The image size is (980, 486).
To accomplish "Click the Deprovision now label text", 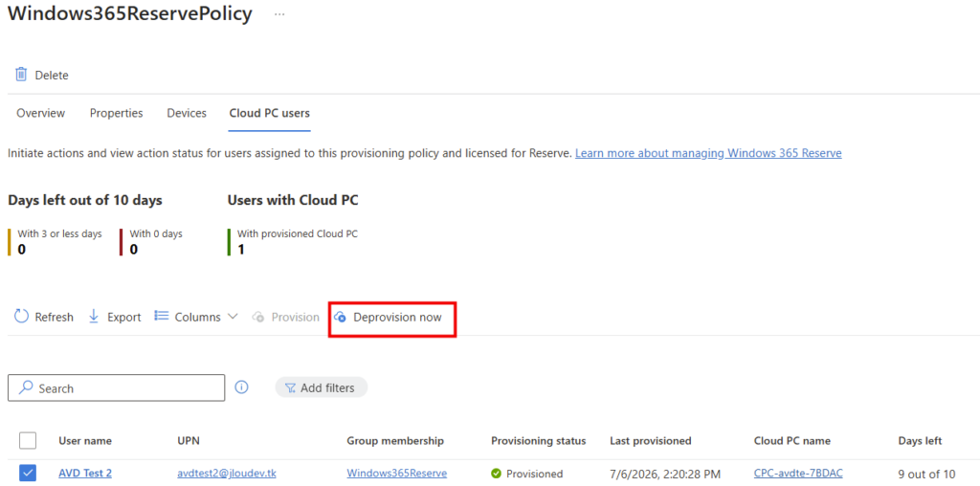I will pos(397,318).
